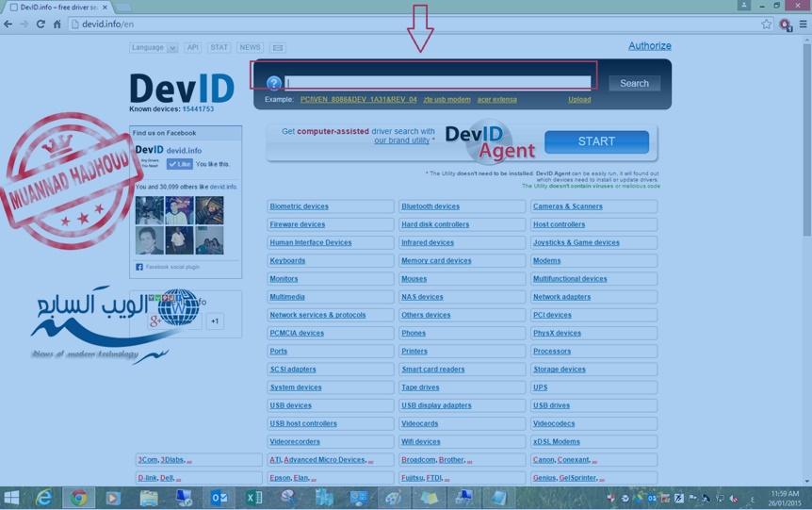This screenshot has height=510, width=812.
Task: Open the Chrome menu (three lines)
Action: pos(804,24)
